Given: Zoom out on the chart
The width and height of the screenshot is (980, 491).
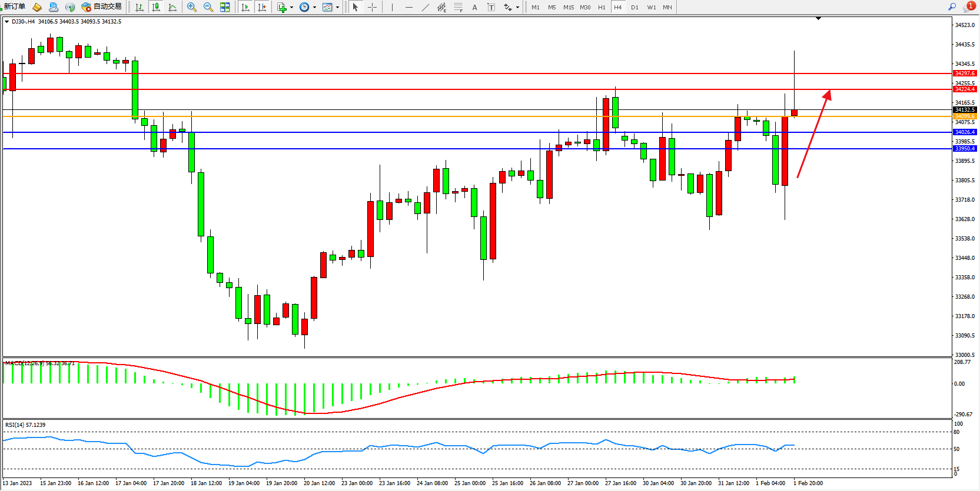Looking at the screenshot, I should point(208,7).
